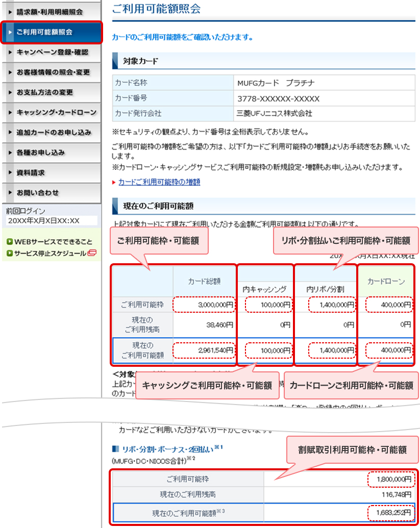Click green arrow icon beside WEBサービスでできること

point(10,242)
